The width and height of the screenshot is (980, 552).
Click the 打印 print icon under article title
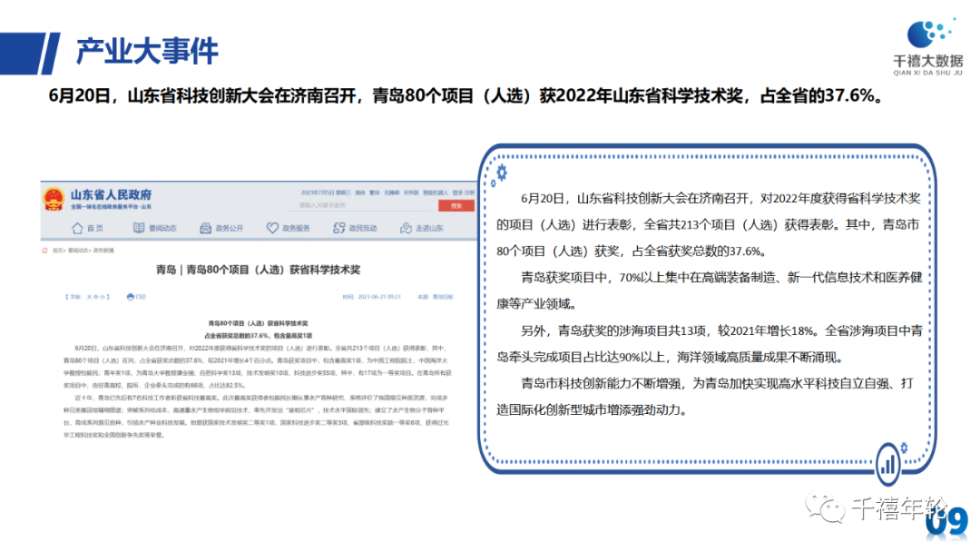point(130,297)
